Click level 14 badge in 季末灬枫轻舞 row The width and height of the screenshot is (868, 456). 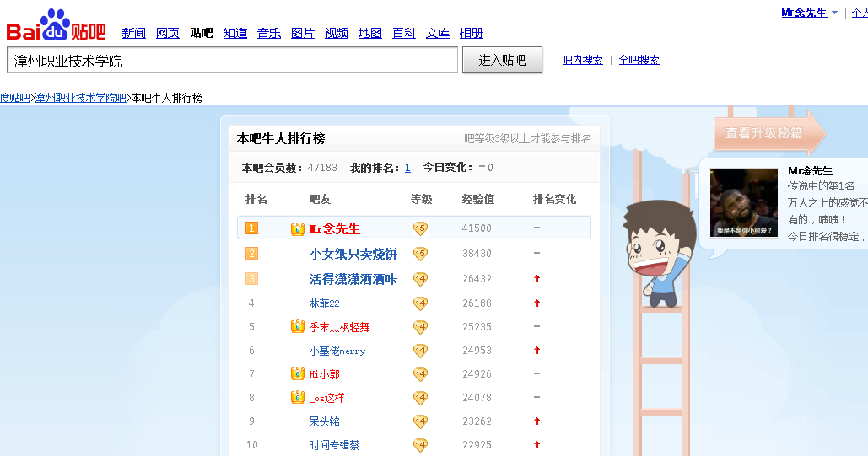coord(420,327)
